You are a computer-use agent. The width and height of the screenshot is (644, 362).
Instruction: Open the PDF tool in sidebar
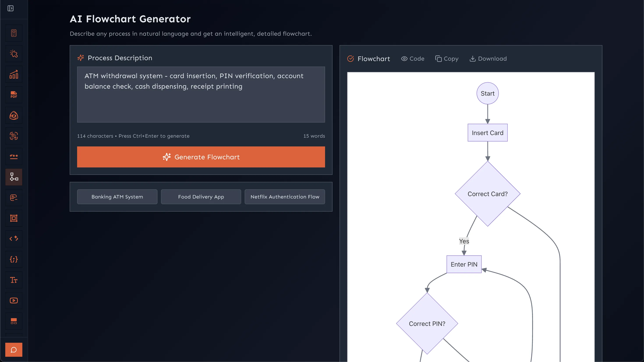point(14,95)
